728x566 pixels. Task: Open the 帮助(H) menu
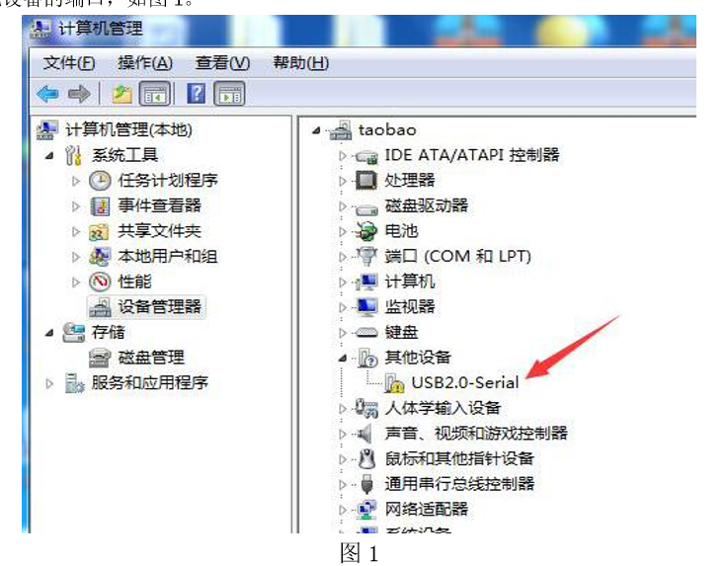301,62
